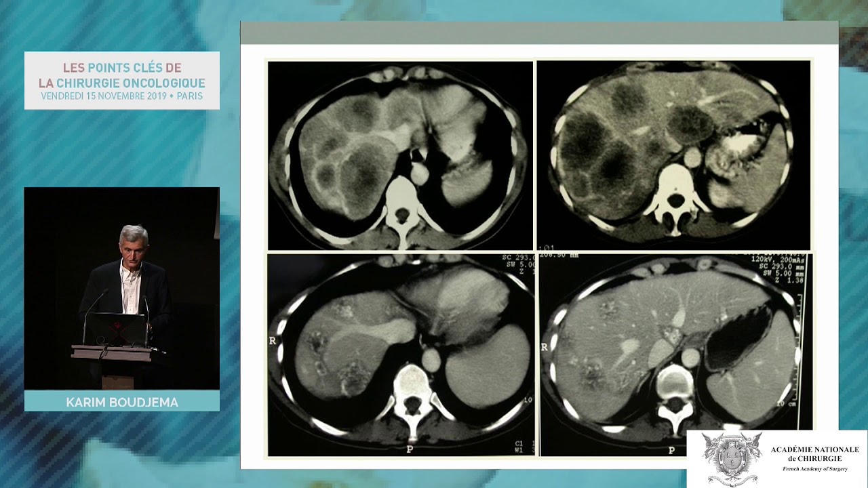Click the top-left CT scan image
The height and width of the screenshot is (488, 868).
pos(400,155)
